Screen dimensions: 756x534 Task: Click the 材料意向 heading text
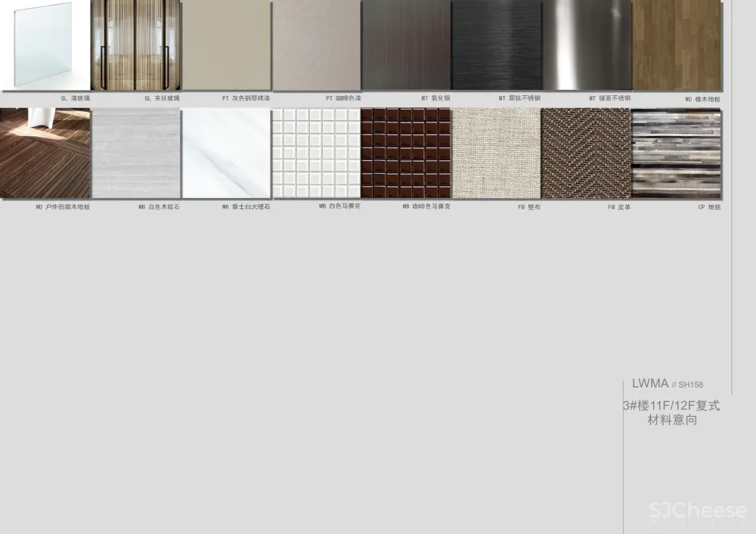(672, 420)
